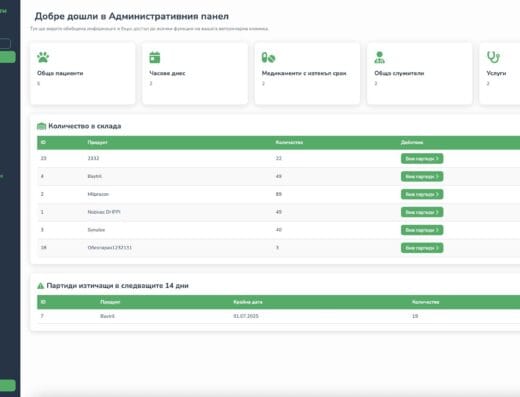The image size is (520, 397).
Task: Click the staff person icon on the employees card
Action: 379,57
